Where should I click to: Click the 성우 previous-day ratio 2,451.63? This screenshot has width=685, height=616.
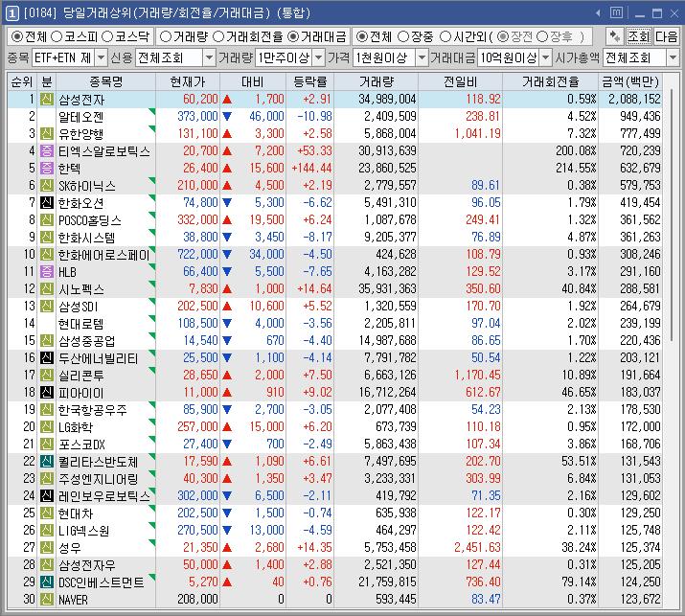(477, 547)
